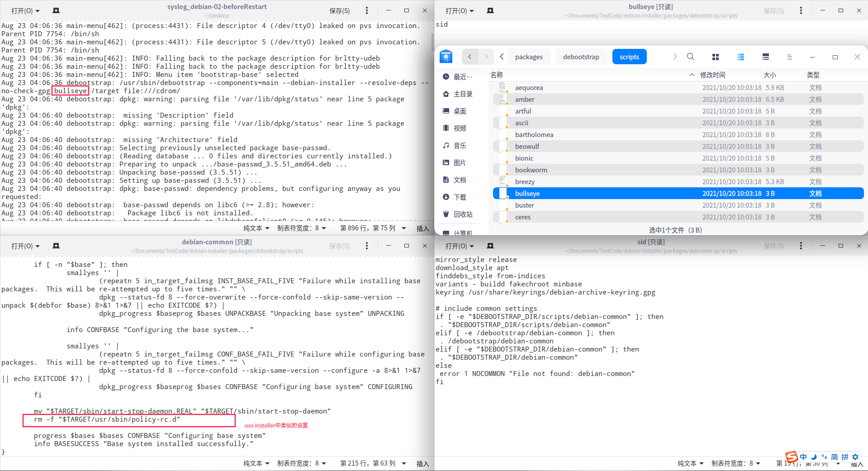Go to 主目录 home in the sidebar

[x=458, y=94]
